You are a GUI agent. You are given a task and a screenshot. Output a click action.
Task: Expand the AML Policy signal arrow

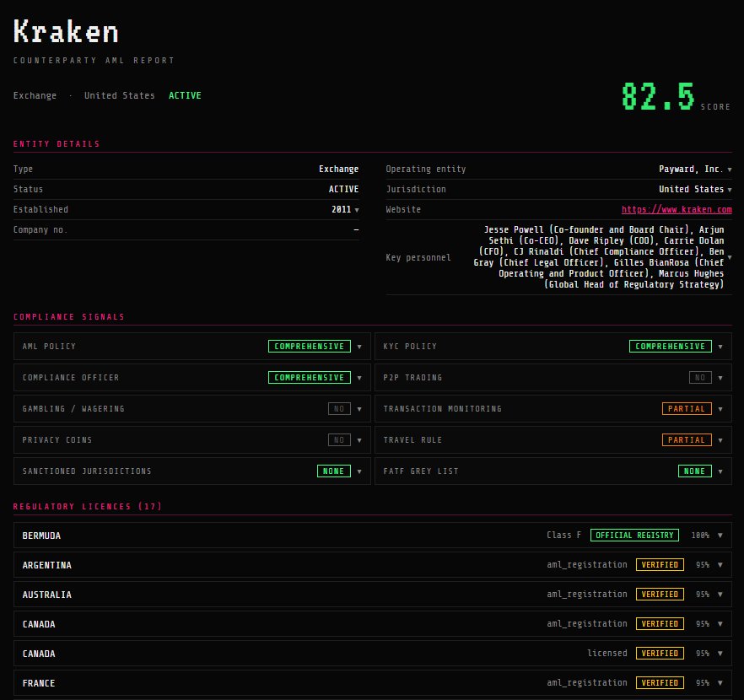pyautogui.click(x=359, y=347)
